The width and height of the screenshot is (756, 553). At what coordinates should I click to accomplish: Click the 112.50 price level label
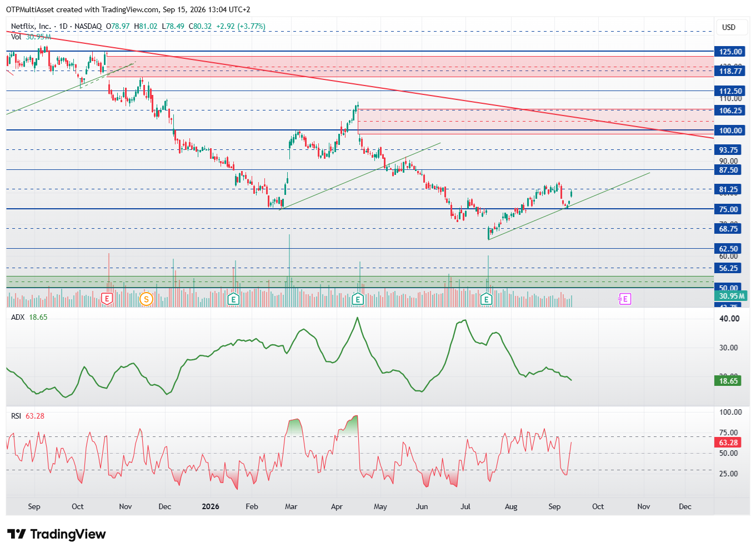coord(730,91)
